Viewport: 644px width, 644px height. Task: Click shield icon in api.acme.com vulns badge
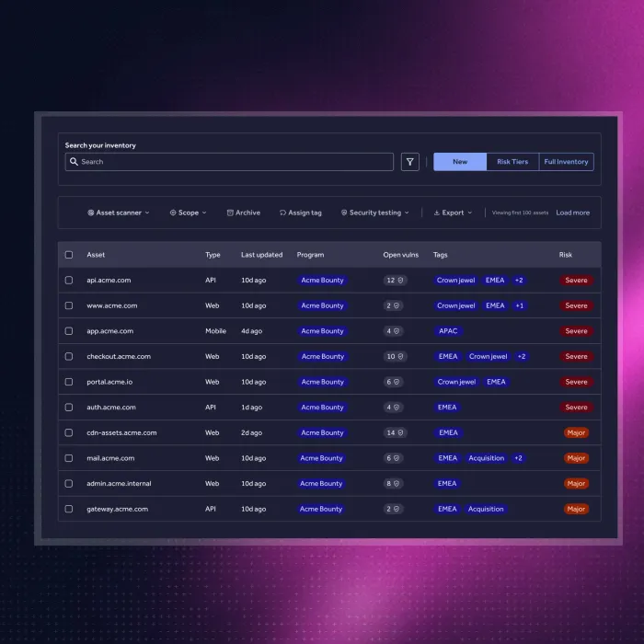[x=400, y=280]
